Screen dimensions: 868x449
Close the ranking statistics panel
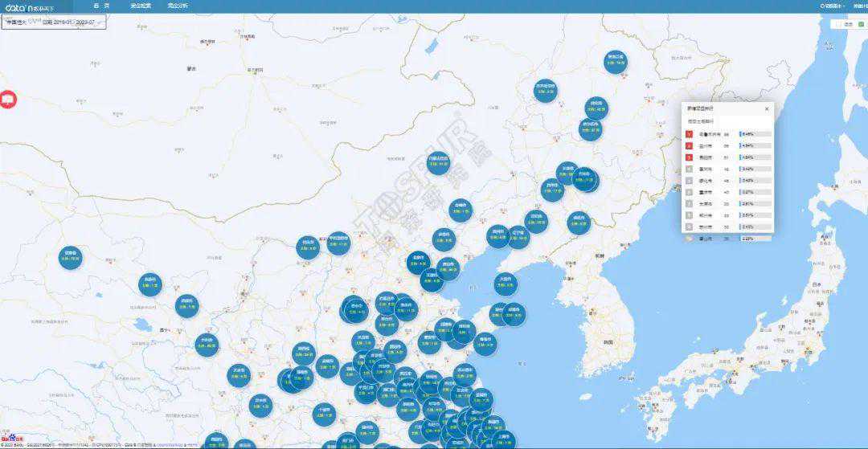766,108
